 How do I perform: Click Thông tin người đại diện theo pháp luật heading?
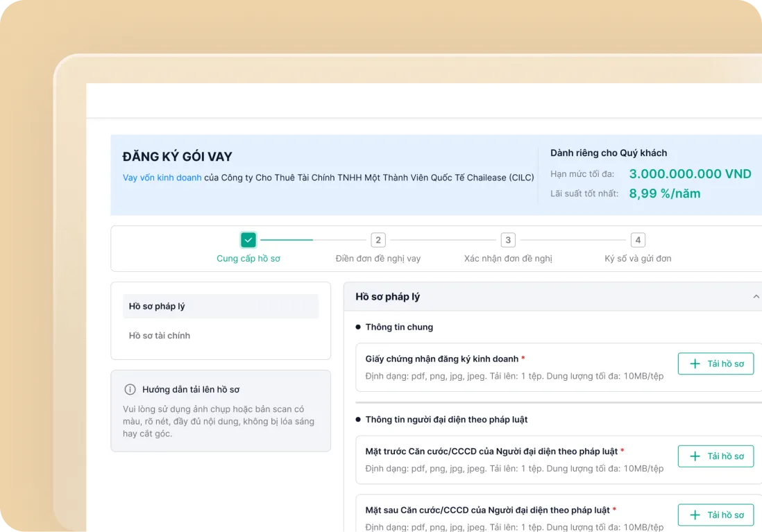tap(446, 419)
